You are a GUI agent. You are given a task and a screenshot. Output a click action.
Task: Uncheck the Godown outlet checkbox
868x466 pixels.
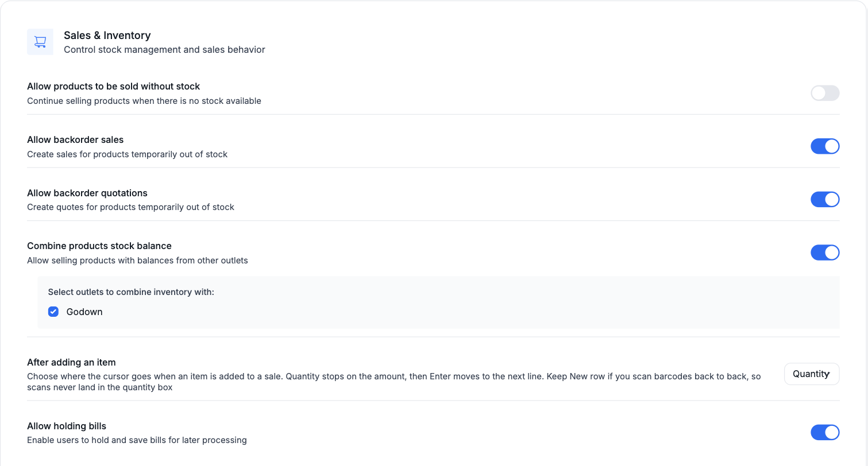click(x=53, y=312)
